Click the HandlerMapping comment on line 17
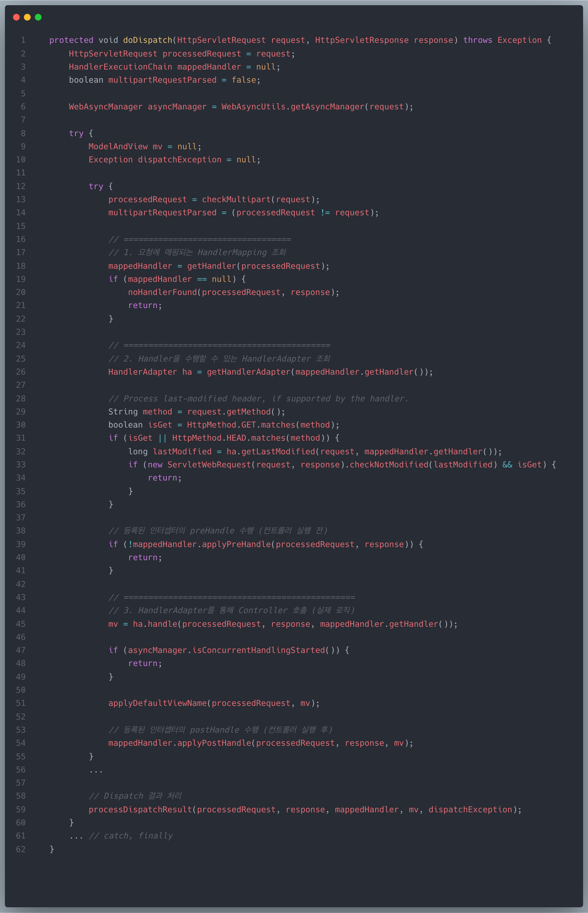 point(197,252)
